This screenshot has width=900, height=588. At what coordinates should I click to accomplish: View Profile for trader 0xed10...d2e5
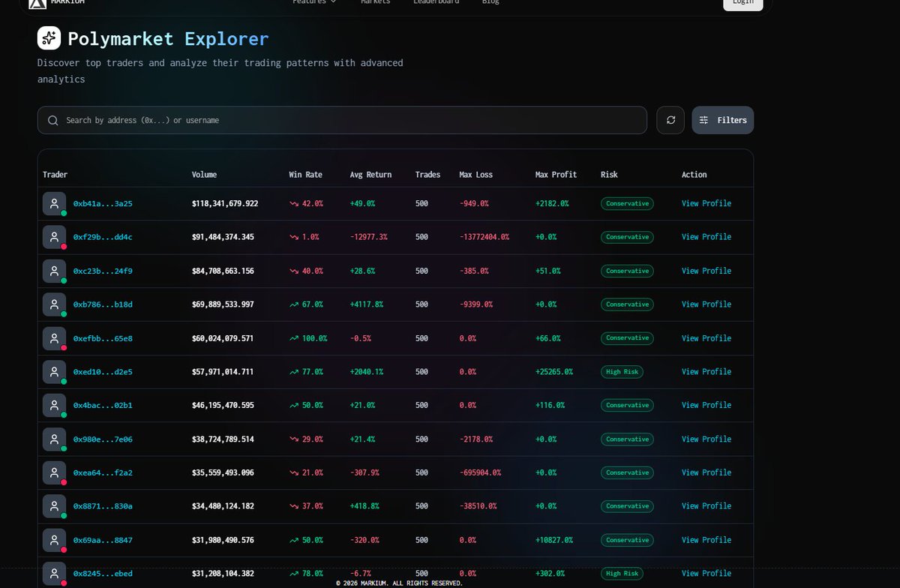pos(706,372)
